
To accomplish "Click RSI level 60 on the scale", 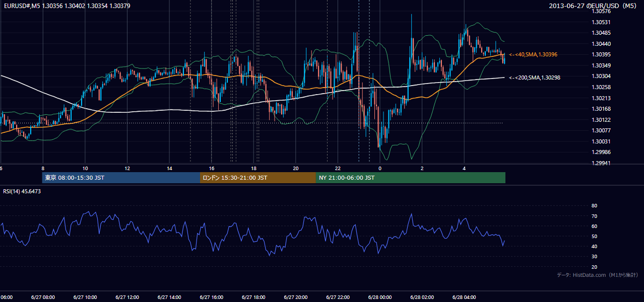I will [x=594, y=226].
